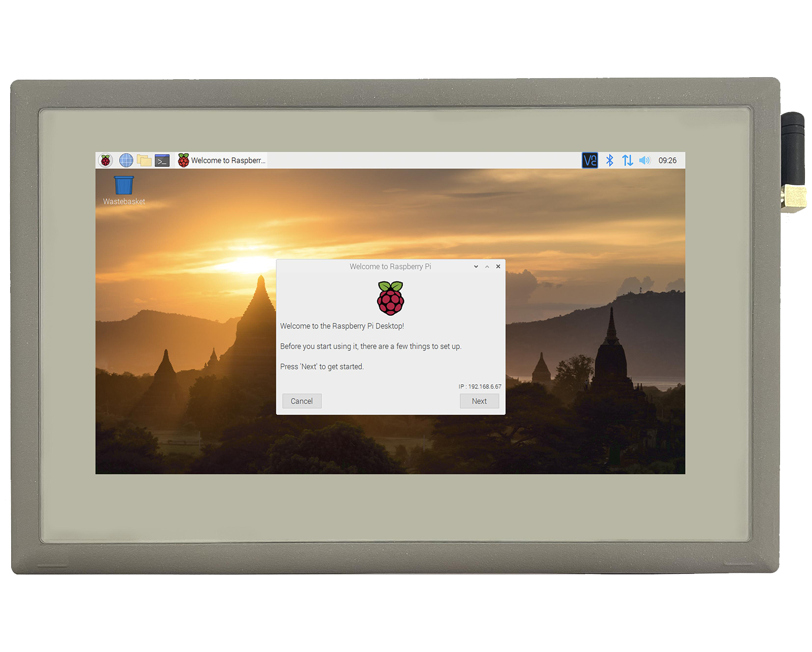
Task: Select the Wastebasket desktop icon
Action: (x=124, y=190)
